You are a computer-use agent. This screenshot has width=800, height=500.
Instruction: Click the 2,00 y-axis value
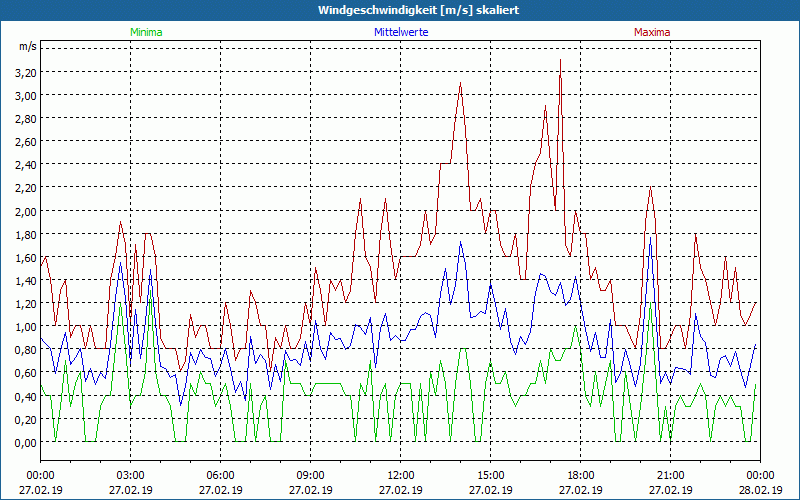coord(26,211)
